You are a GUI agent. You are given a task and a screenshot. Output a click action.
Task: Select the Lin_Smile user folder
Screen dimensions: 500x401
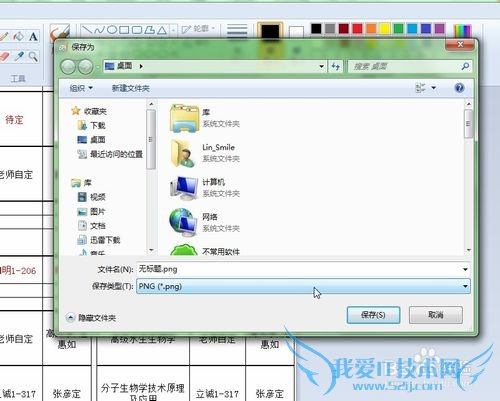coord(205,153)
